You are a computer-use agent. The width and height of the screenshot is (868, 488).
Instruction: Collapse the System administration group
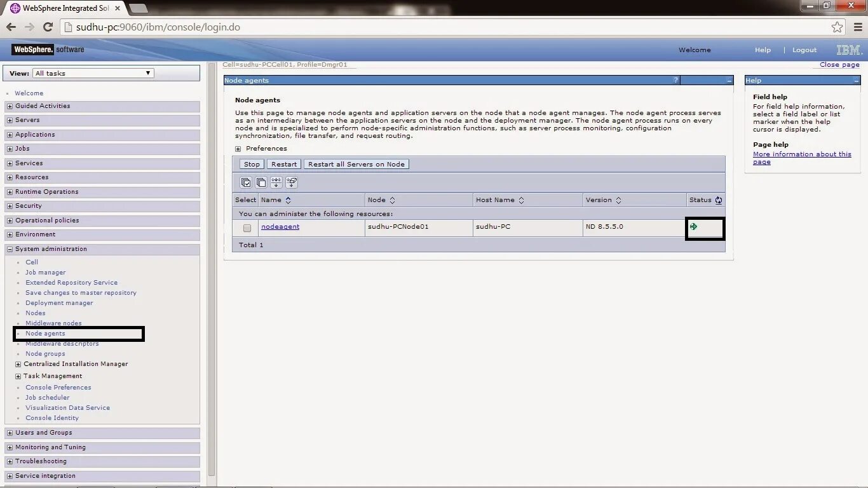(x=10, y=249)
